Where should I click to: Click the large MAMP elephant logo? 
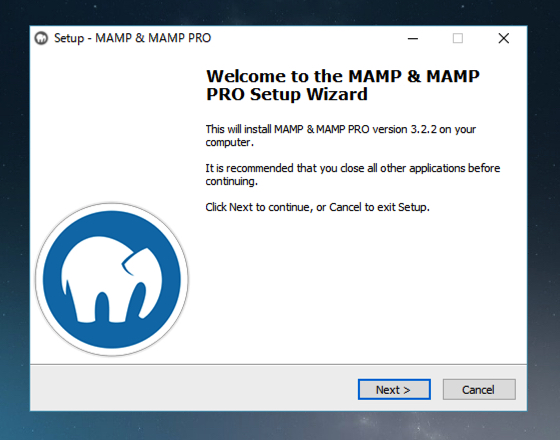[x=112, y=279]
